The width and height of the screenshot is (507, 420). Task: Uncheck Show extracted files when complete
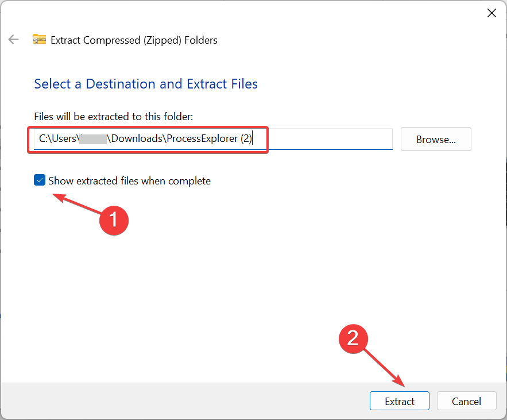coord(40,180)
